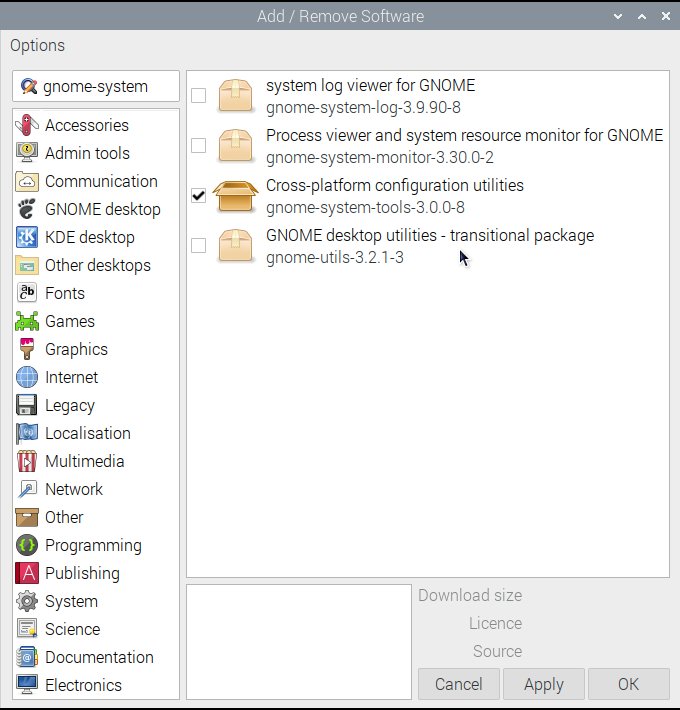
Task: Click the gnome-utils-3.2.1-3 version text
Action: pos(335,258)
